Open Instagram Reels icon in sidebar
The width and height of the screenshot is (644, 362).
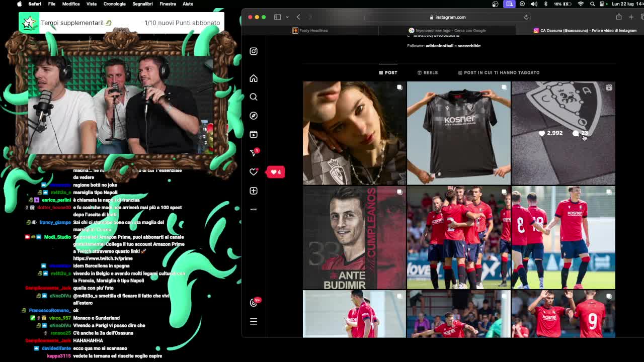[x=254, y=134]
